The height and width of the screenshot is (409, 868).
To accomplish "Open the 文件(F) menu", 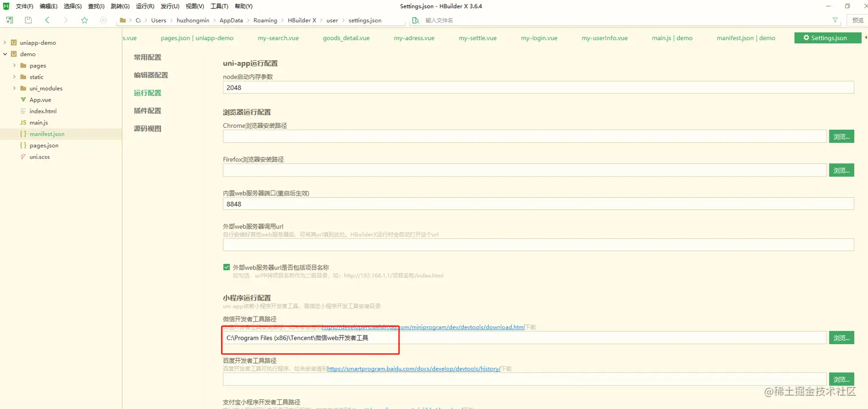I will click(x=25, y=6).
